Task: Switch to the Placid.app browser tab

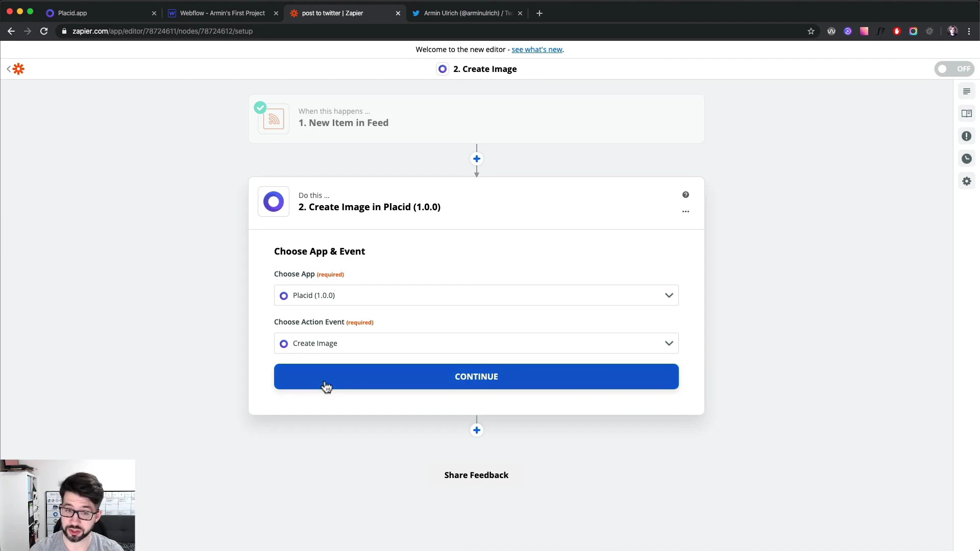Action: [x=100, y=13]
